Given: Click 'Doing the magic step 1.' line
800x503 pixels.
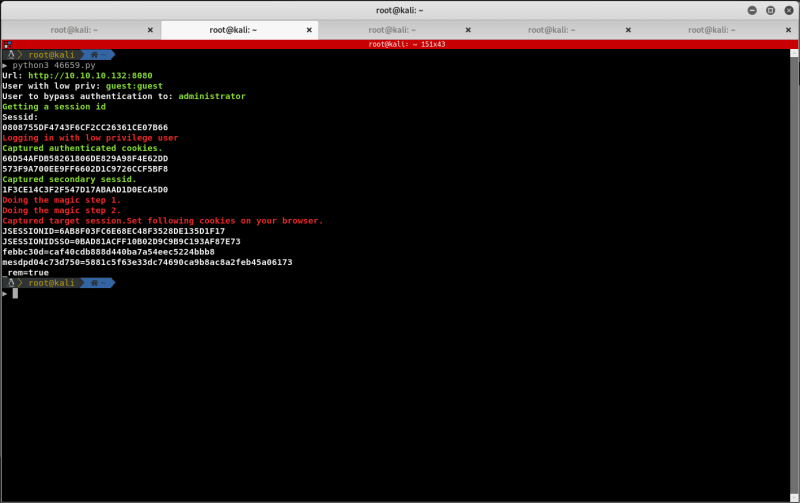Looking at the screenshot, I should tap(61, 200).
